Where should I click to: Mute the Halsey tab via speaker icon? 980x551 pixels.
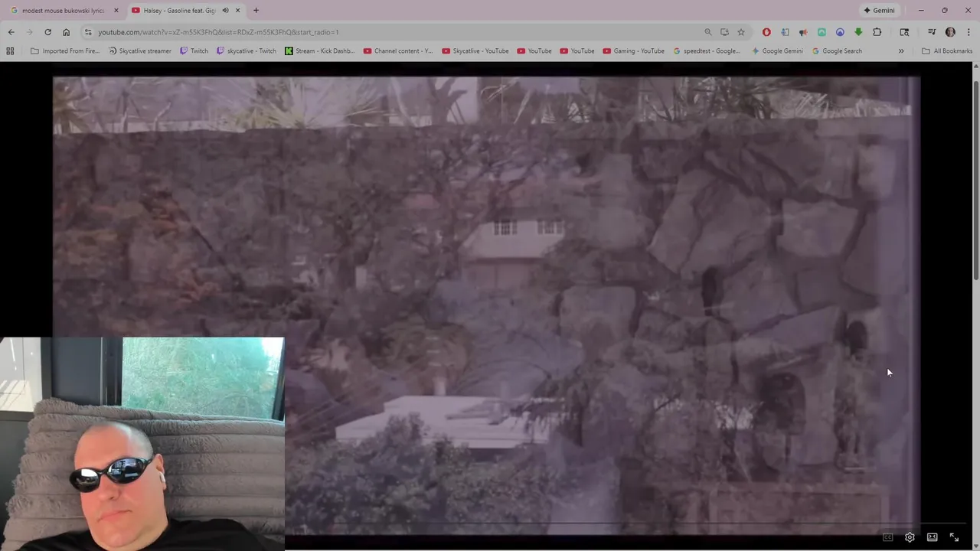(x=225, y=11)
